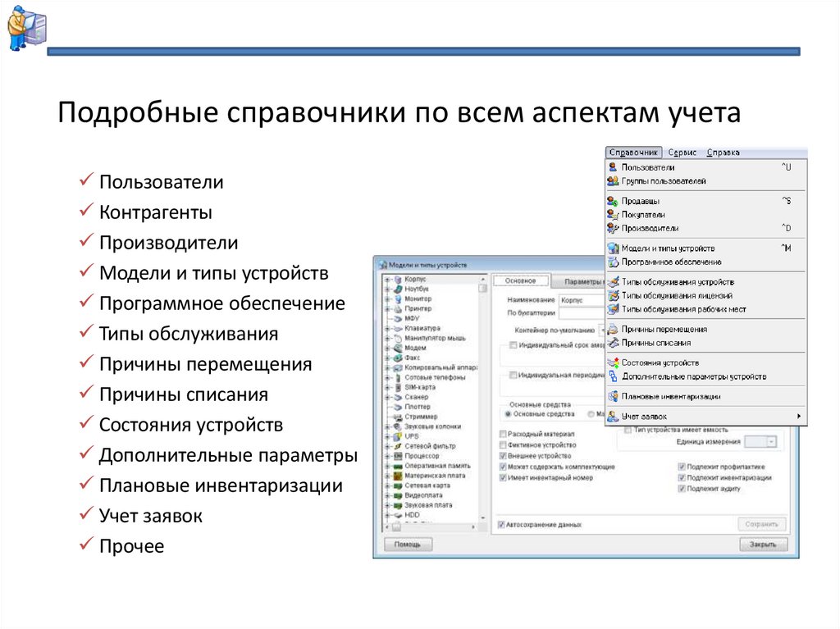Uncheck Может содержать комплектующие
Screen dimensions: 840x629
pyautogui.click(x=501, y=467)
